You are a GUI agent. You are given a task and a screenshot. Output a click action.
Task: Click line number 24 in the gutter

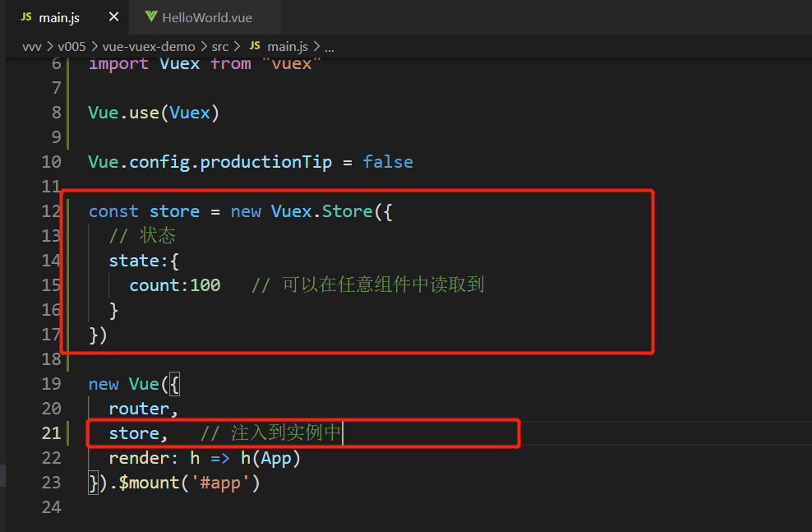51,507
